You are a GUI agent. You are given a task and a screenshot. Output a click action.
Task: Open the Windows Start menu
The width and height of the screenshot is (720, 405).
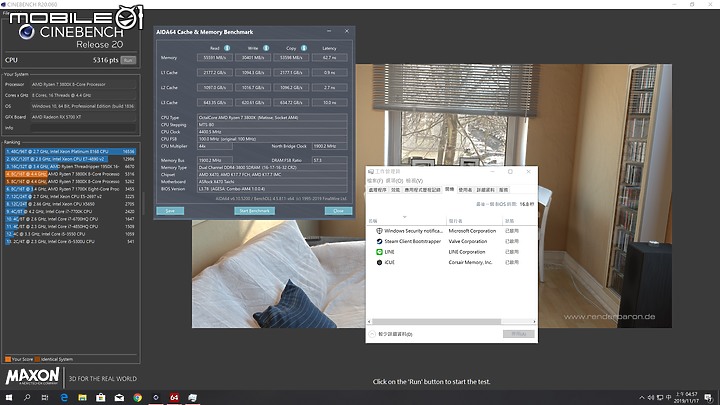coord(9,397)
